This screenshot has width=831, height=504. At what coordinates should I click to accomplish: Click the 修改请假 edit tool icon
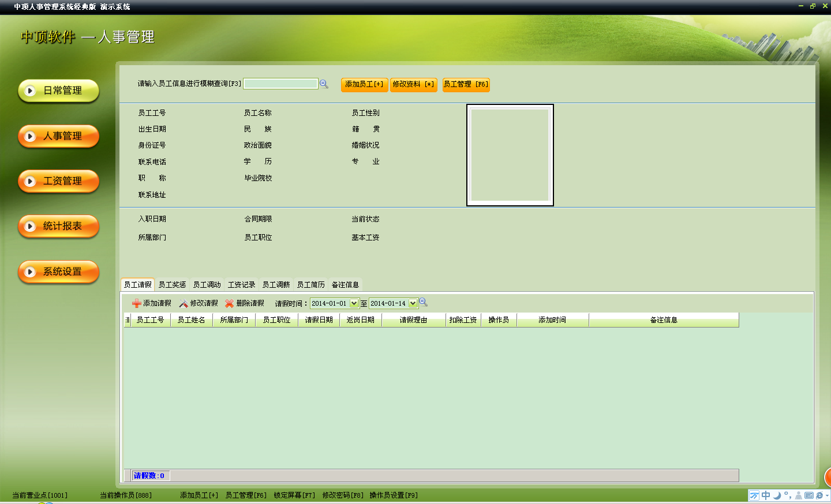pos(184,303)
